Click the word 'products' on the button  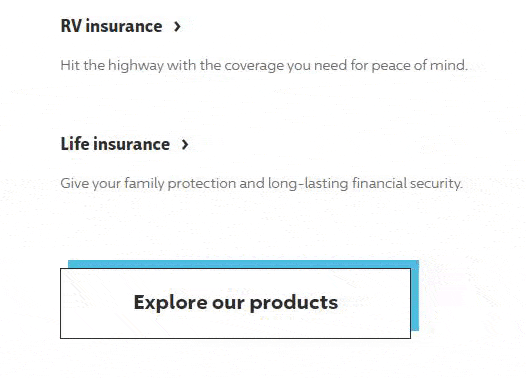[294, 303]
